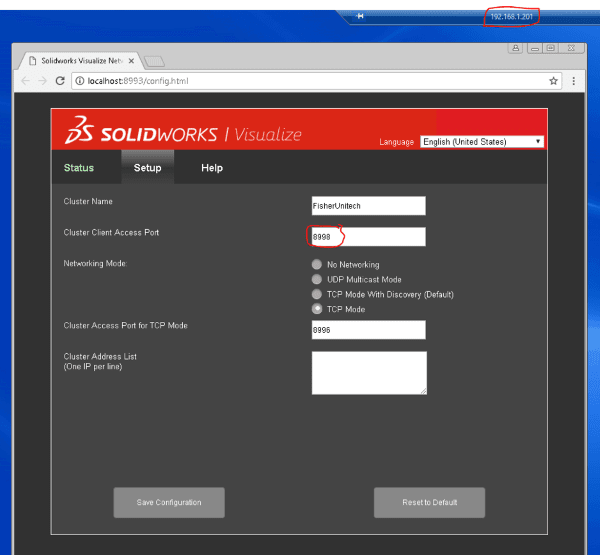This screenshot has height=555, width=600.
Task: Click Reset to Default button
Action: 429,503
